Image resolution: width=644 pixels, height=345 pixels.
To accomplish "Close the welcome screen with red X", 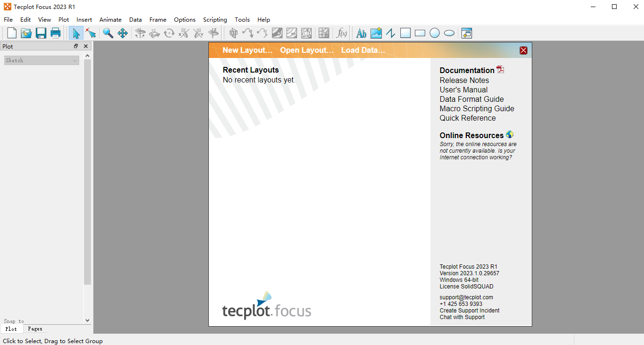I will click(x=523, y=50).
